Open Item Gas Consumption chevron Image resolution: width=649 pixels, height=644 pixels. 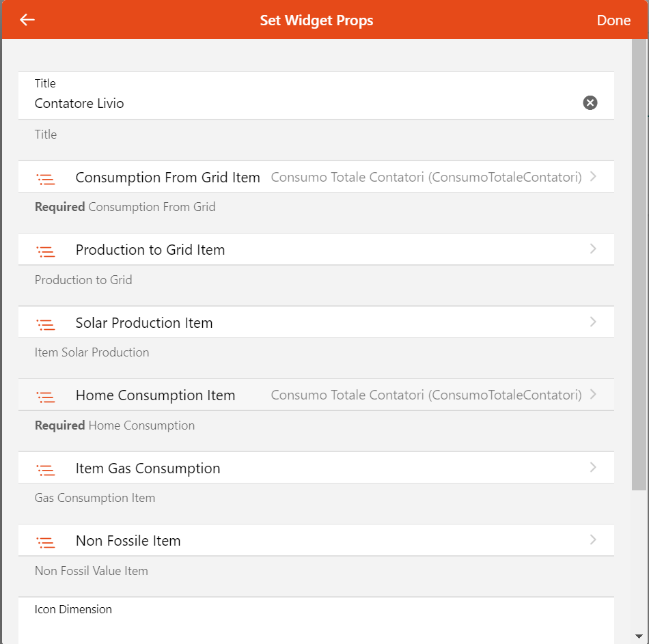592,468
